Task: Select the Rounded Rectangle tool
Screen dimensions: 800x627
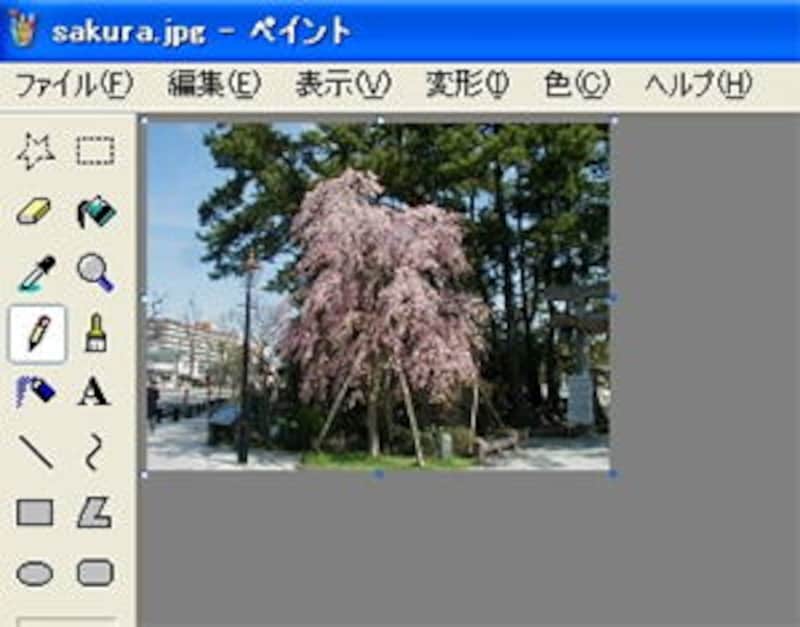Action: coord(95,572)
